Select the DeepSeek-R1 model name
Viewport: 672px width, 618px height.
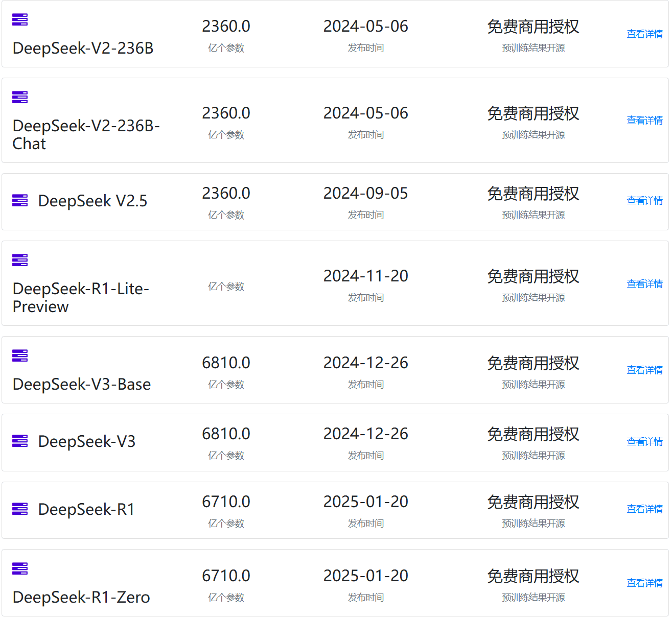pyautogui.click(x=85, y=509)
